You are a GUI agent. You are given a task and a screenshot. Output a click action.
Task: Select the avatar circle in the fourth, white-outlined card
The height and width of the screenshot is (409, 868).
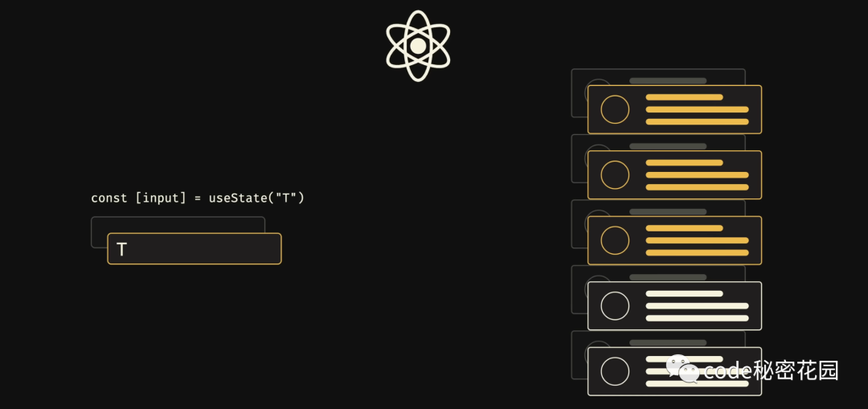pyautogui.click(x=615, y=305)
